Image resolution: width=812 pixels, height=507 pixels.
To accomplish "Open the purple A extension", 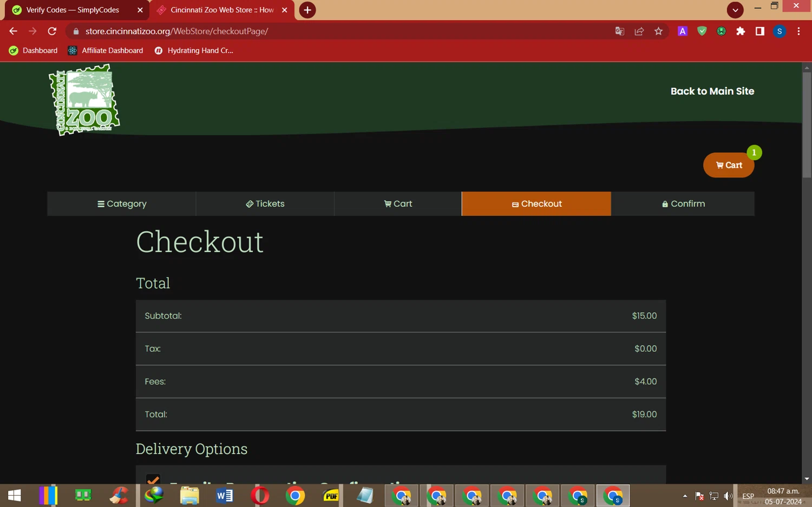I will pos(683,31).
